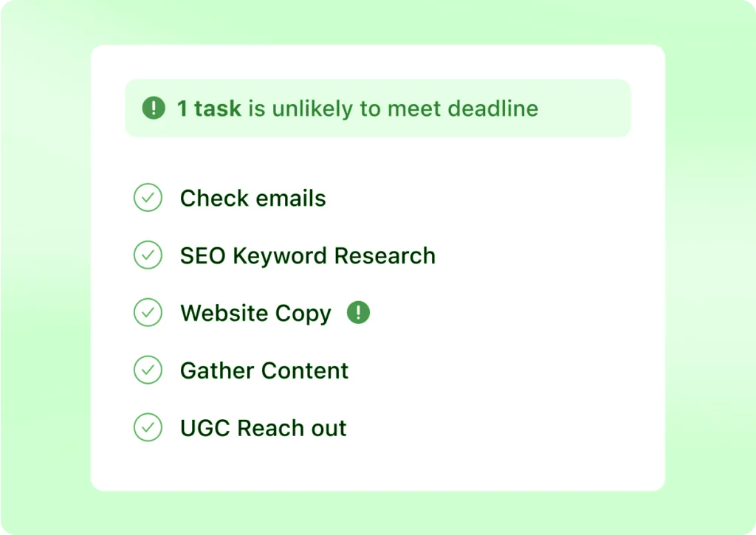Select the Website Copy task title
This screenshot has height=535, width=756.
click(x=255, y=314)
